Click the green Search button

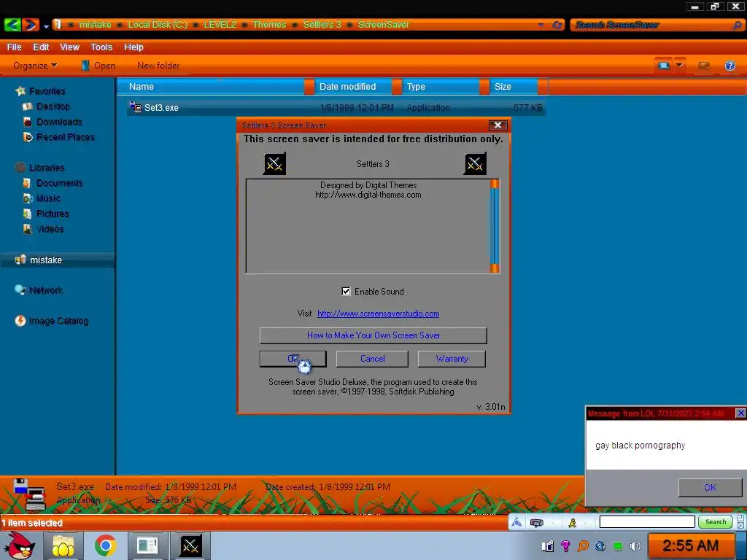[716, 522]
